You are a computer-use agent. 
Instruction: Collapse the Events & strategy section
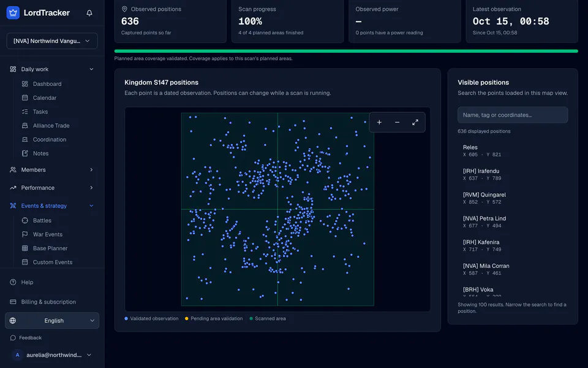pos(52,206)
